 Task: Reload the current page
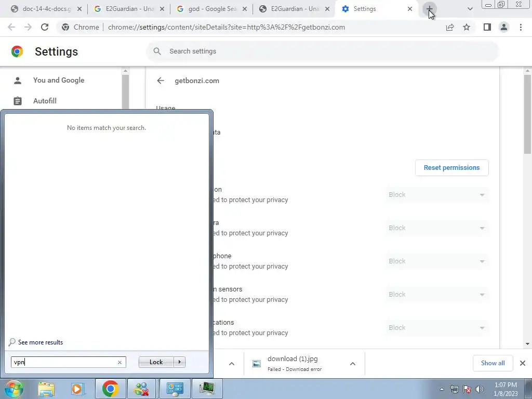(45, 27)
